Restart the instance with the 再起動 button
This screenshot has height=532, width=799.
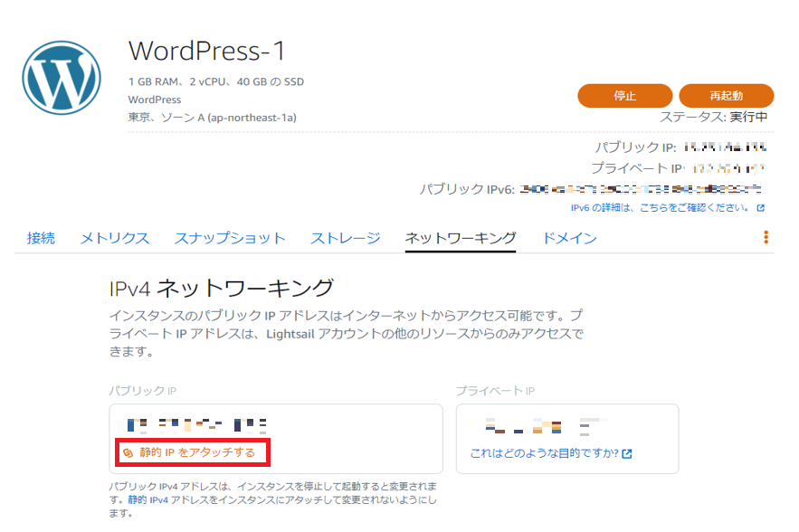click(726, 96)
